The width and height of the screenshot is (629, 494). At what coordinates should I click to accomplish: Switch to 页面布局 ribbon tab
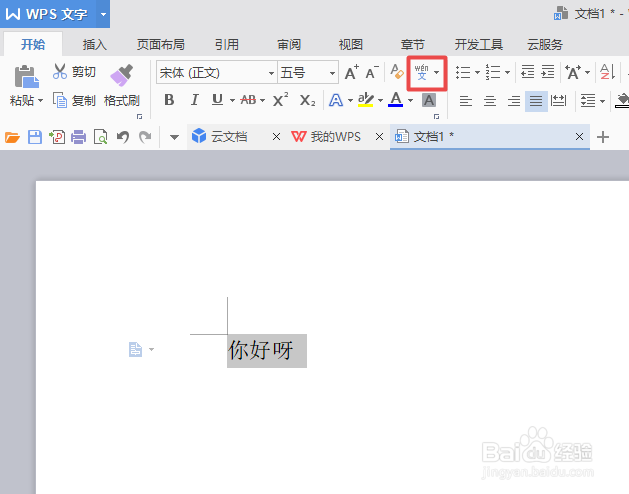[160, 45]
